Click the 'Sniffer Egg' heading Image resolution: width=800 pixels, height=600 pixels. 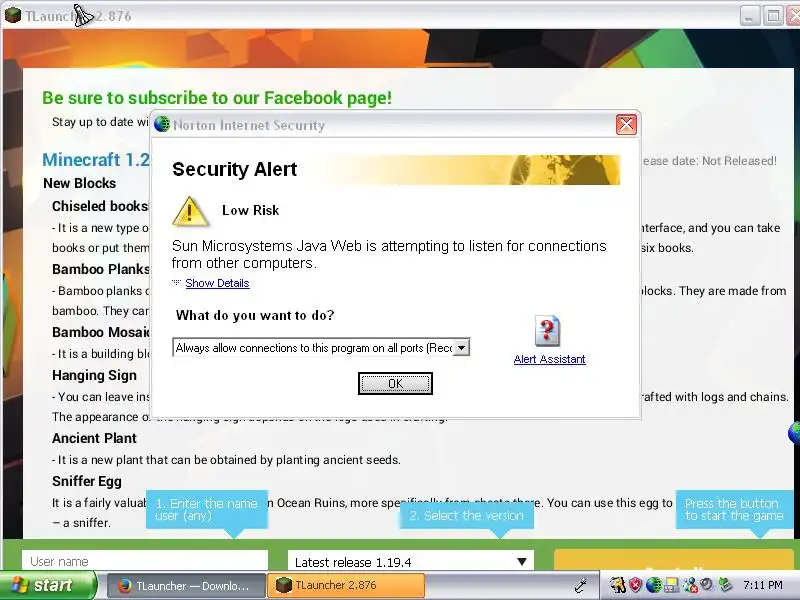[87, 481]
